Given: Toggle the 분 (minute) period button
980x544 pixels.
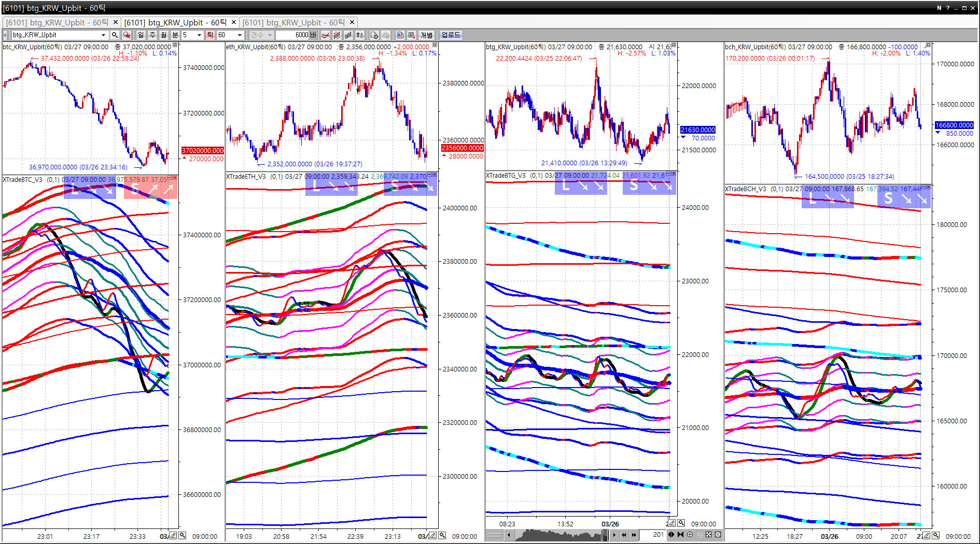Looking at the screenshot, I should point(175,35).
